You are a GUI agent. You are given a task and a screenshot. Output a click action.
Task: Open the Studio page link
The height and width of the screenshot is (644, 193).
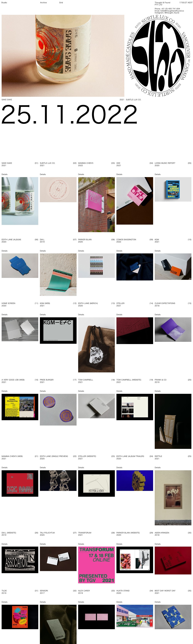pos(4,3)
